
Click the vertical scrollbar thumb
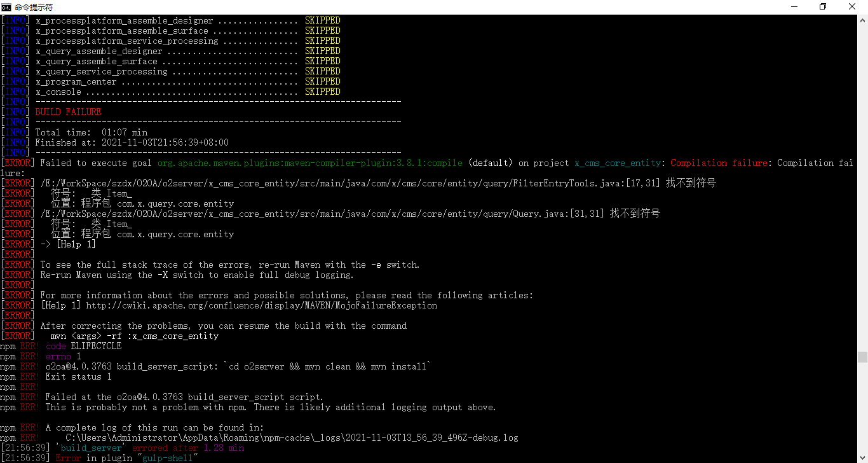point(862,357)
